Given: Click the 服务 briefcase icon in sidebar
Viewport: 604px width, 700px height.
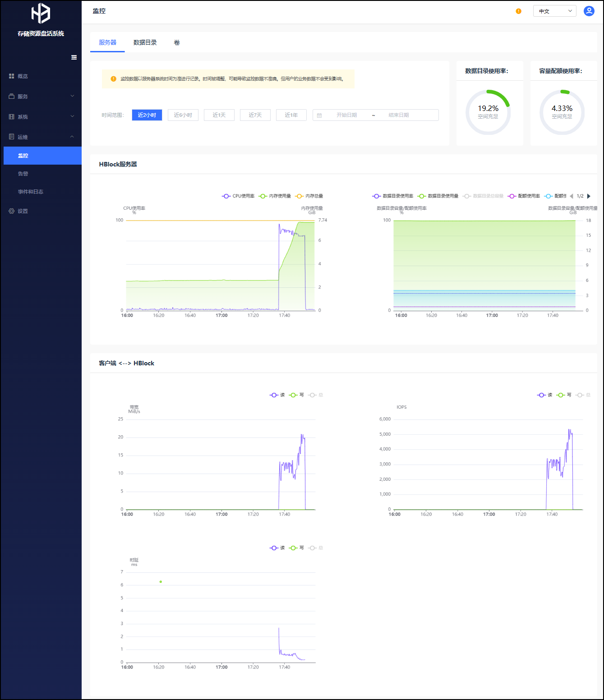Looking at the screenshot, I should click(x=11, y=97).
